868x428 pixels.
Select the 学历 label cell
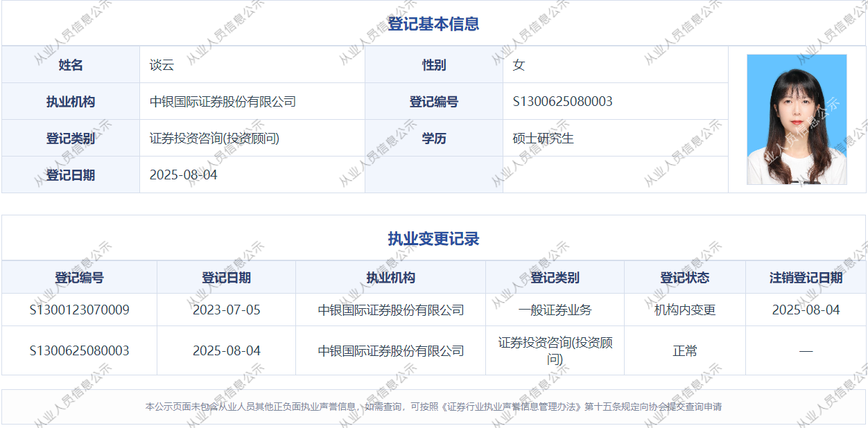434,139
